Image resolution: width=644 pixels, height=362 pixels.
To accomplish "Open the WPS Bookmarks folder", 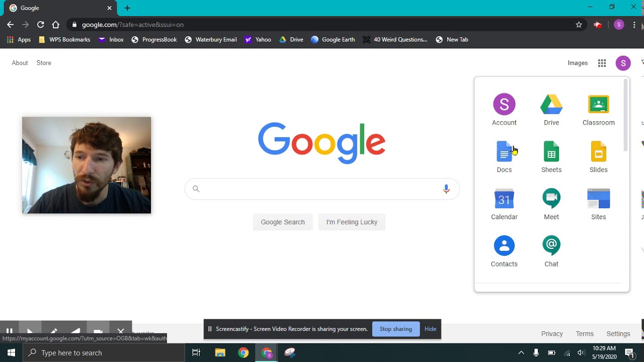I will tap(64, 40).
